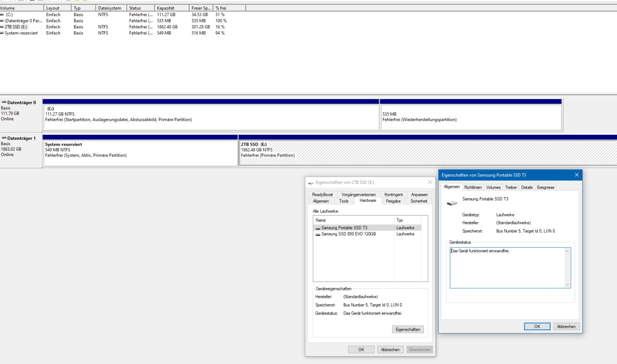Open the ReadyBoost tab
This screenshot has width=617, height=364.
point(322,195)
